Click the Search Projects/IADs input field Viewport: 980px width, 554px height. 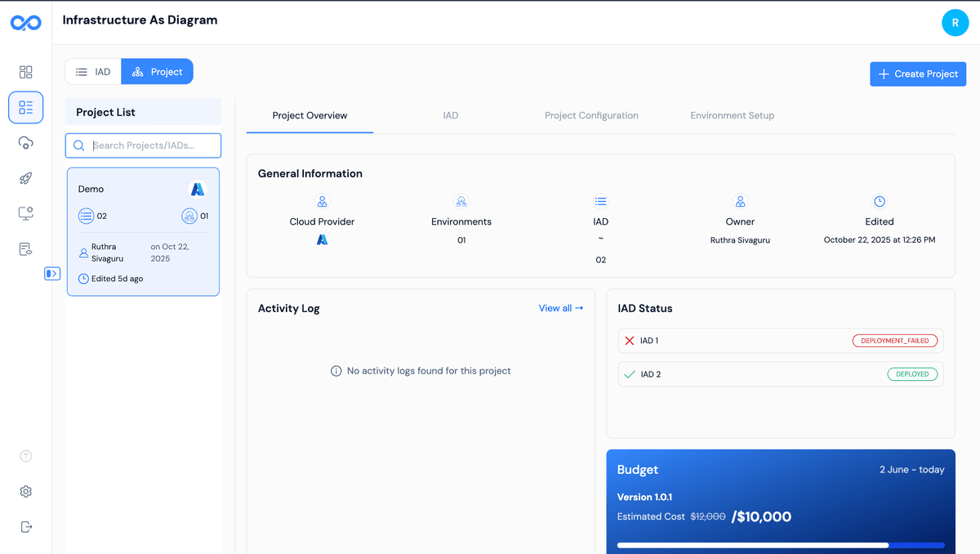143,145
